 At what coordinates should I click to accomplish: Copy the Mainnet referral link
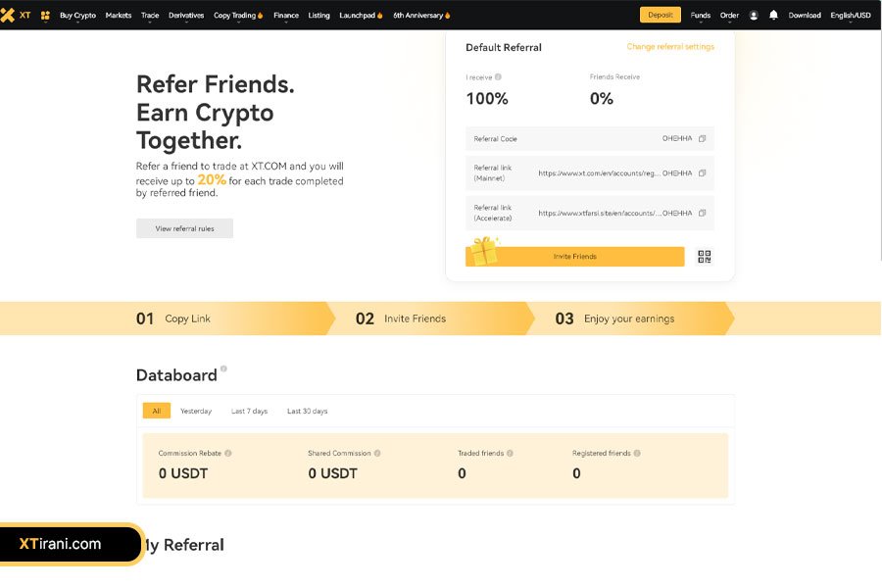[x=703, y=173]
